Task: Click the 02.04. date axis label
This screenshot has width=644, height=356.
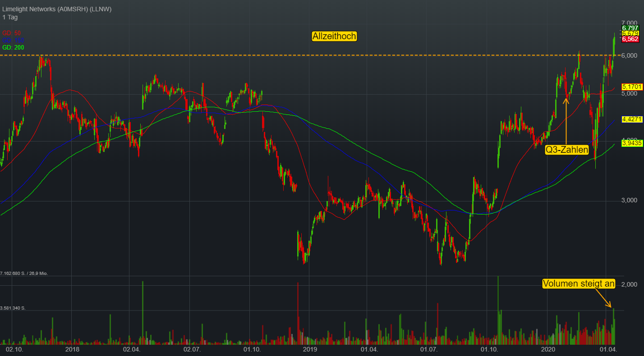Action: [x=132, y=349]
